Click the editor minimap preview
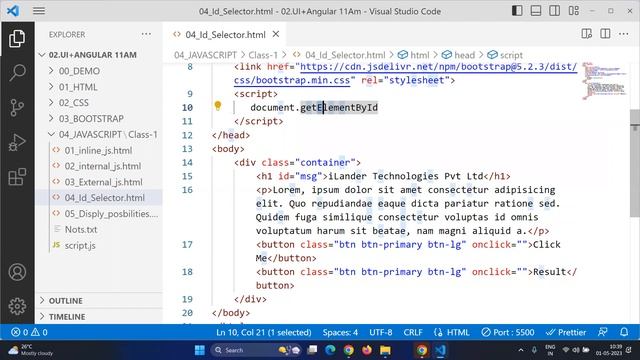Image resolution: width=640 pixels, height=360 pixels. pyautogui.click(x=605, y=81)
